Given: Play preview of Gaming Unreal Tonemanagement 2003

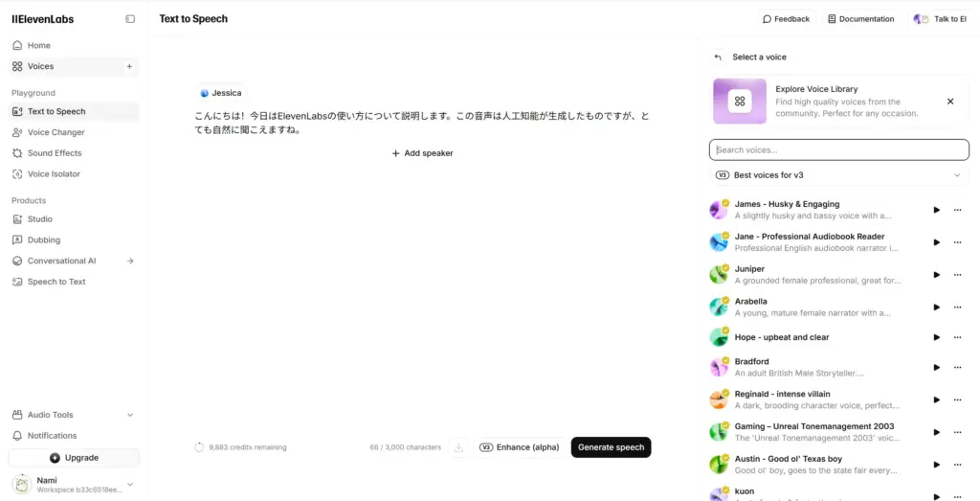Looking at the screenshot, I should 936,432.
